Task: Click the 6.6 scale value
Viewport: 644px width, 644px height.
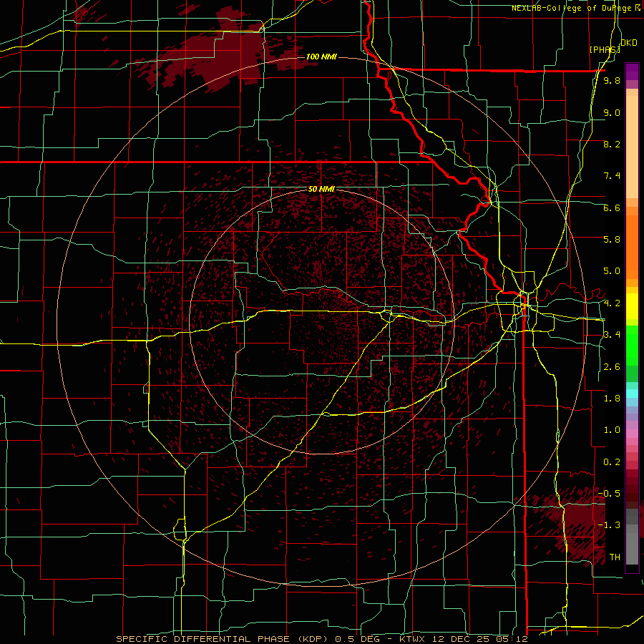Action: 612,208
